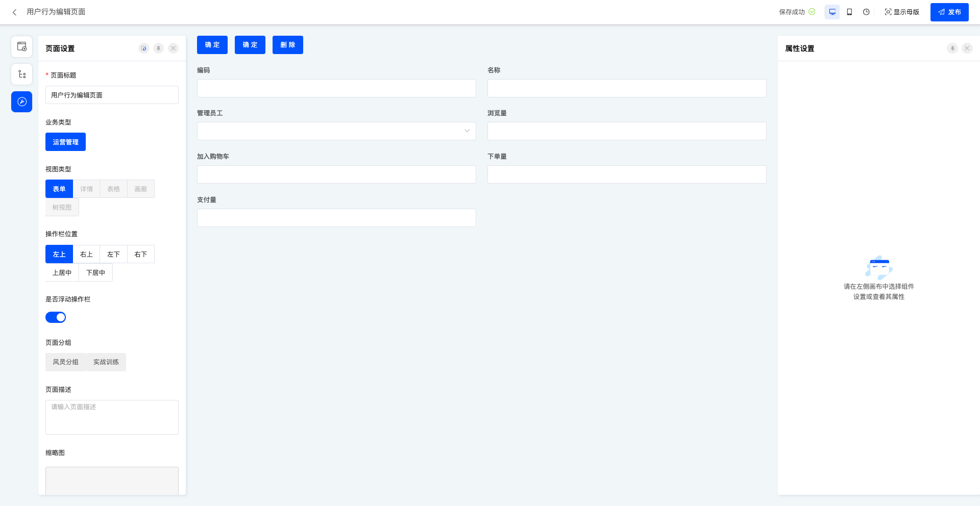Click the back arrow in the header
The width and height of the screenshot is (980, 506).
(x=14, y=12)
